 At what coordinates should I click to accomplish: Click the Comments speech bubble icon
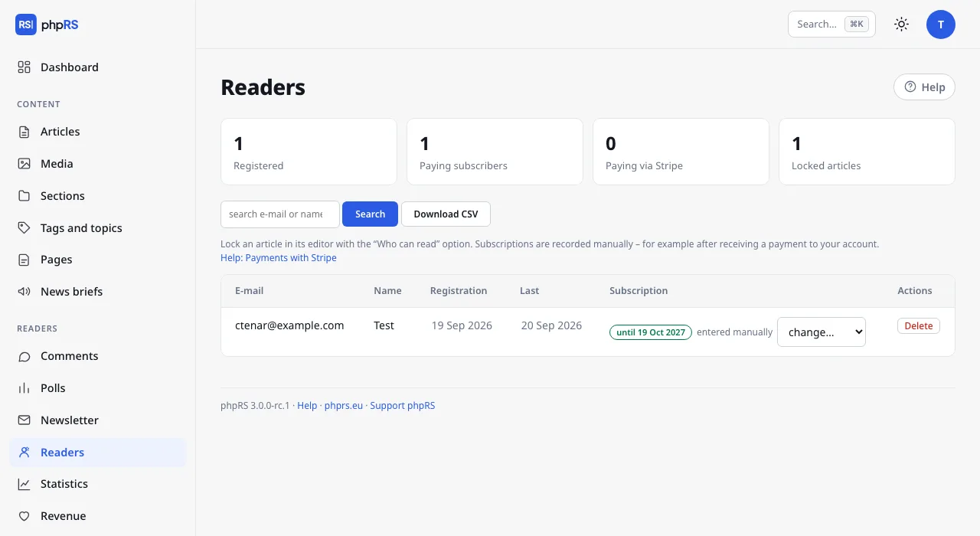tap(24, 356)
